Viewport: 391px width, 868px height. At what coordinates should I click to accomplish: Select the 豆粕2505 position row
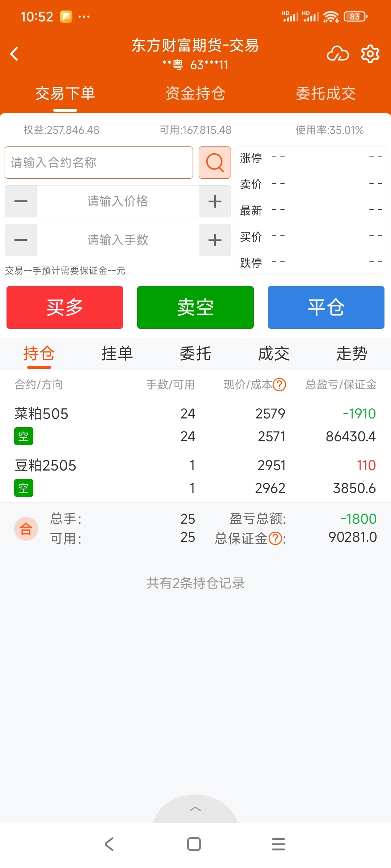(195, 477)
